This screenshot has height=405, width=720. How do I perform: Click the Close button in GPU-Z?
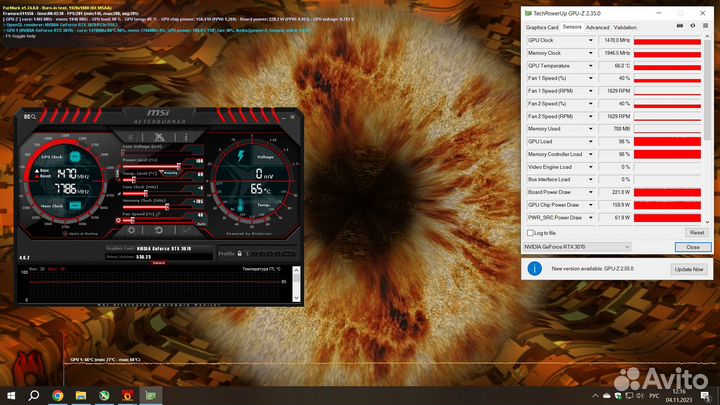click(693, 247)
